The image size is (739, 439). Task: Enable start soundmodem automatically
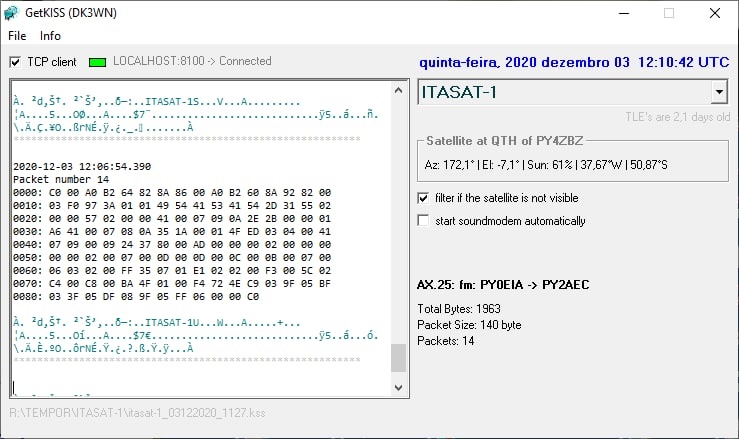tap(423, 221)
